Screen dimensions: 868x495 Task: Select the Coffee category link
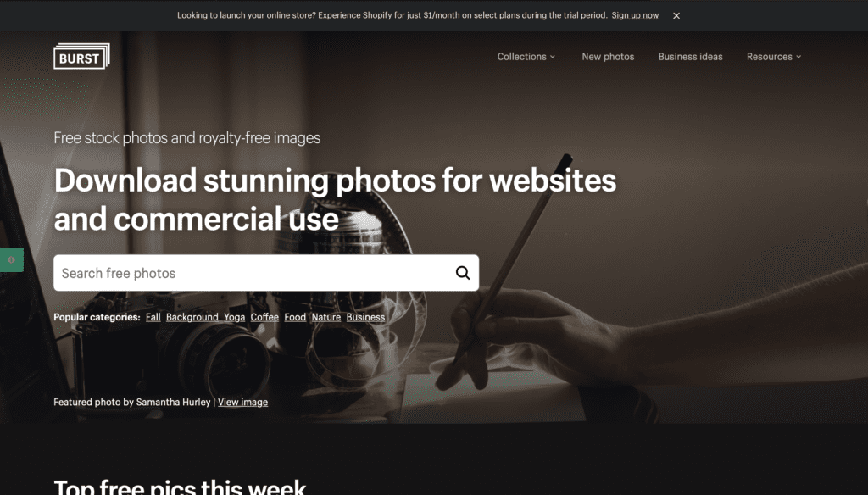(x=264, y=317)
